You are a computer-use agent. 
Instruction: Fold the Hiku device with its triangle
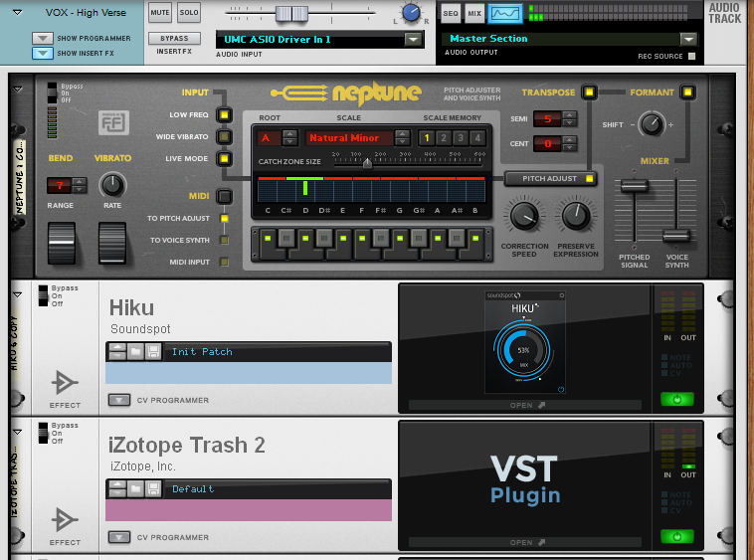click(x=18, y=294)
